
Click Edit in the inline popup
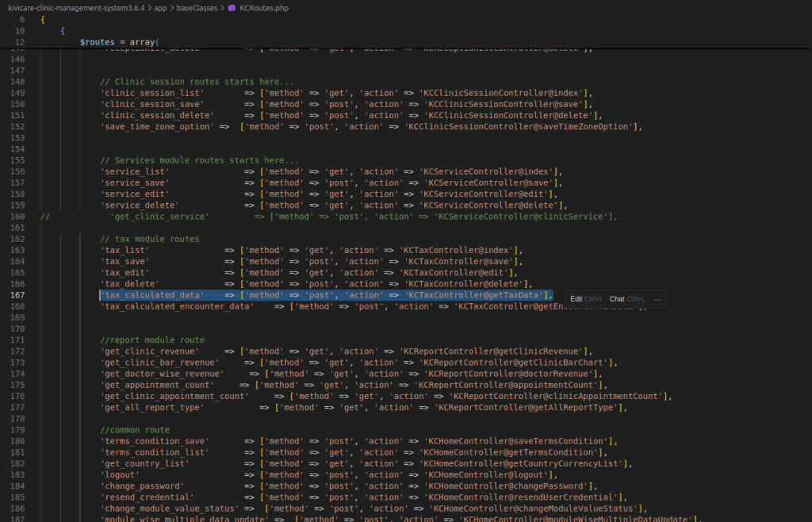[x=576, y=299]
